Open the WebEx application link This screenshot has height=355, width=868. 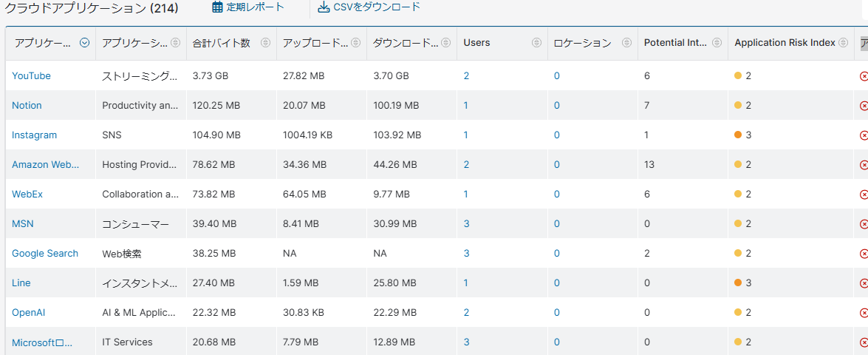pos(27,194)
